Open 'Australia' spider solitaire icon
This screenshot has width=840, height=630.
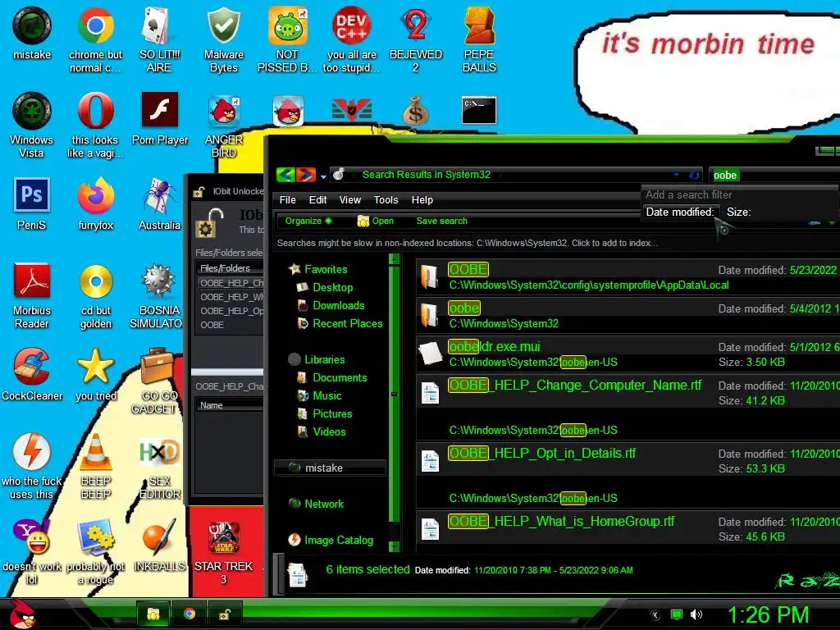click(159, 204)
